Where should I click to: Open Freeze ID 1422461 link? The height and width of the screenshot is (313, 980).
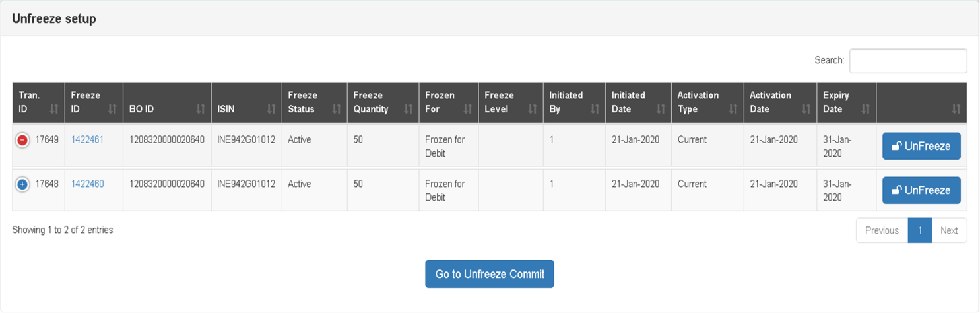pyautogui.click(x=87, y=140)
